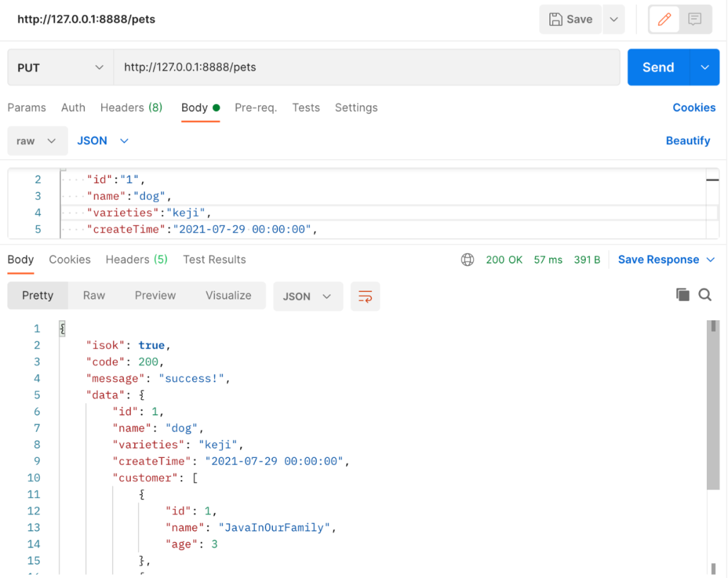The height and width of the screenshot is (578, 728).
Task: Expand the Save options arrow
Action: point(614,20)
